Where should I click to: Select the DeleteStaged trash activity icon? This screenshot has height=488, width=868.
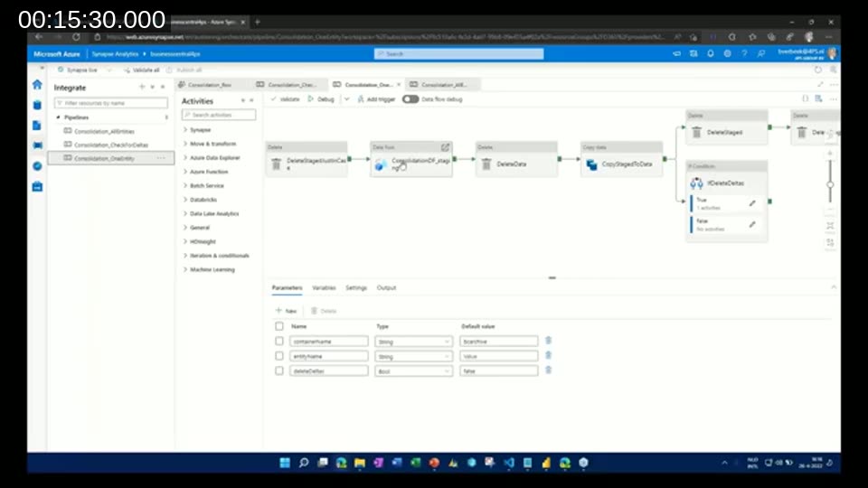tap(696, 132)
